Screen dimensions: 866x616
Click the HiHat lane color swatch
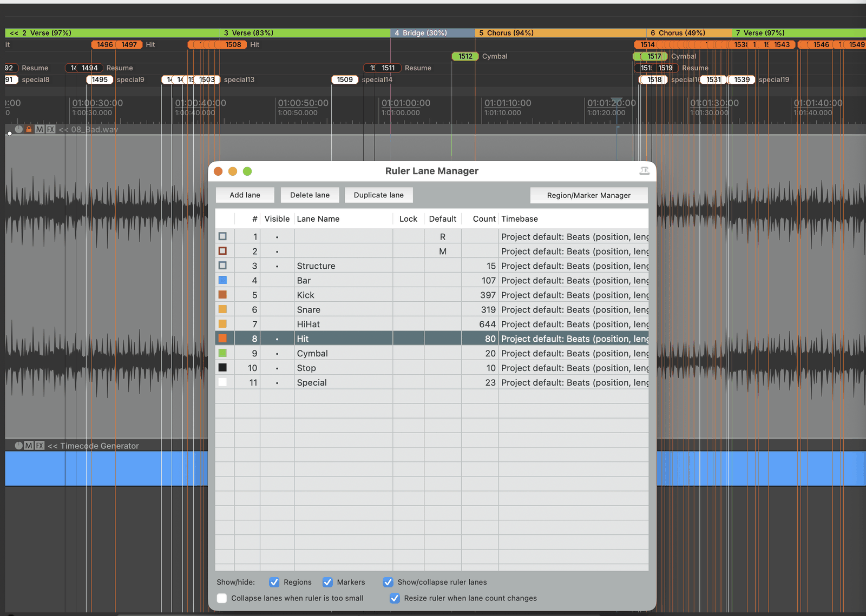pos(222,324)
